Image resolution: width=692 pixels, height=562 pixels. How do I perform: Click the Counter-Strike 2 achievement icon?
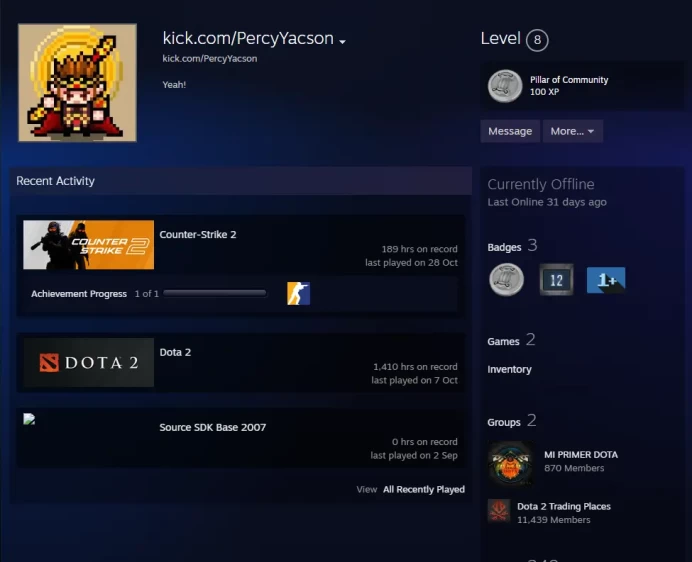click(x=298, y=294)
